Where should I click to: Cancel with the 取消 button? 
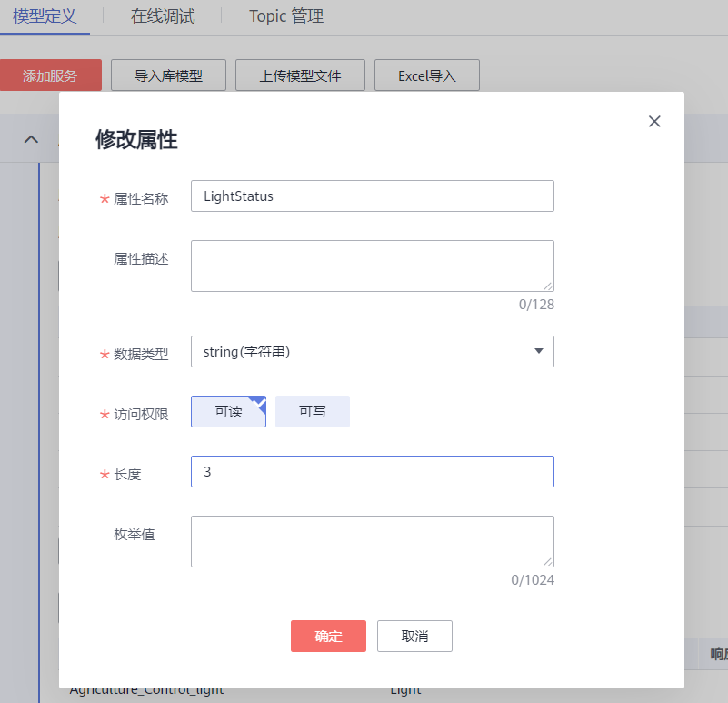pyautogui.click(x=414, y=636)
